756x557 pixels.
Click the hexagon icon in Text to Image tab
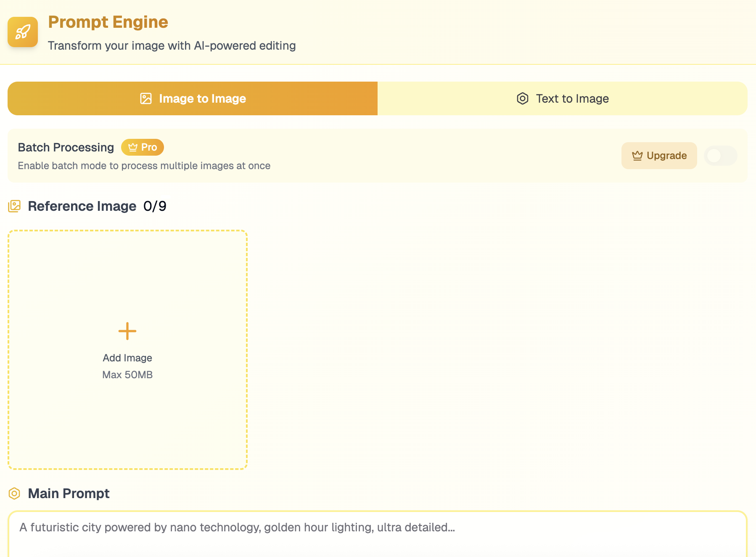point(522,98)
